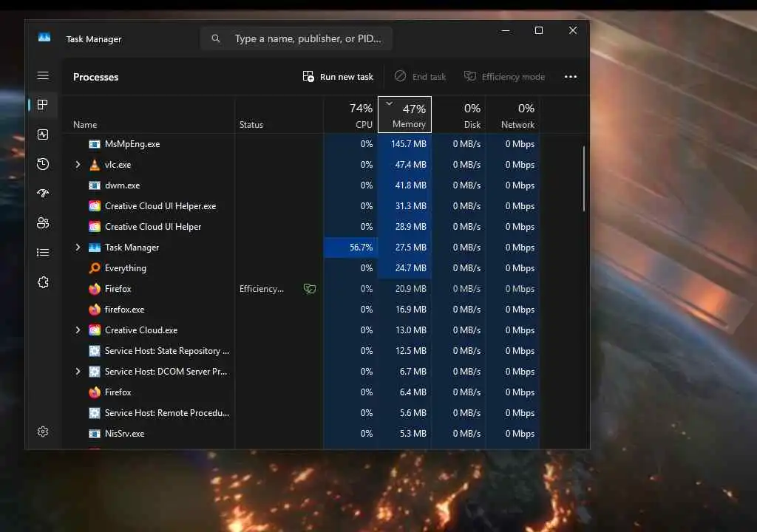Click the Creative Cloud UI Helper.exe icon
Image resolution: width=757 pixels, height=532 pixels.
(x=95, y=206)
